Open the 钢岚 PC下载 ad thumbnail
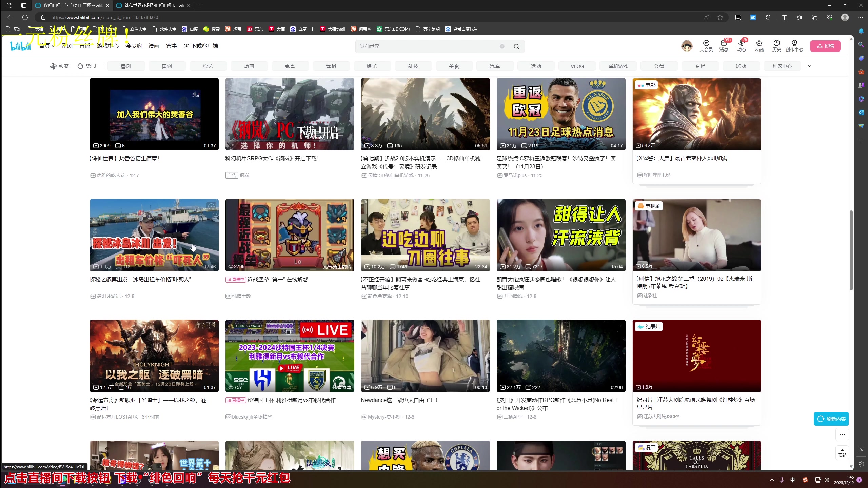This screenshot has width=868, height=488. click(290, 114)
